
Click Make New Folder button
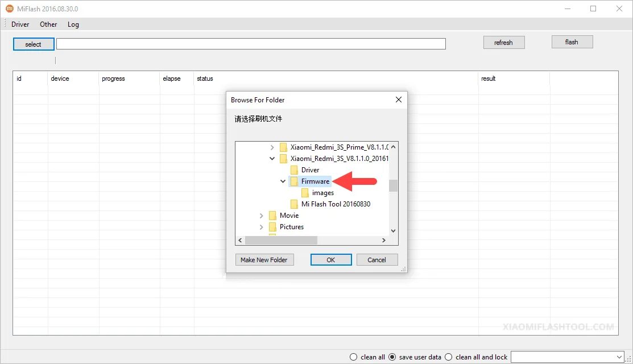264,260
